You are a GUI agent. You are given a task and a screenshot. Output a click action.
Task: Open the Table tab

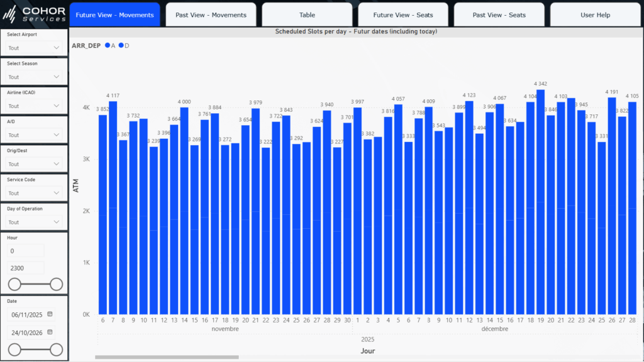pyautogui.click(x=307, y=15)
